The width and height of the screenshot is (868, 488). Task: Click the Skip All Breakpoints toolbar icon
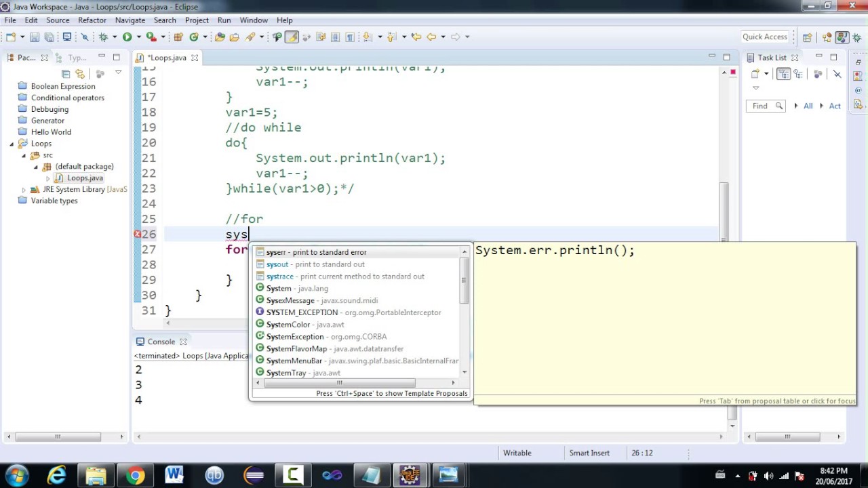(85, 37)
